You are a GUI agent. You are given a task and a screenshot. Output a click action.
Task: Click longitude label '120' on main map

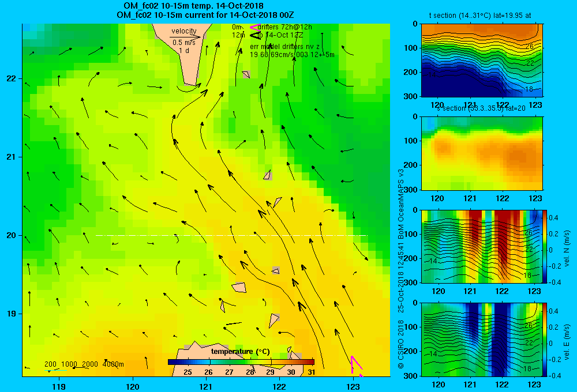click(133, 386)
